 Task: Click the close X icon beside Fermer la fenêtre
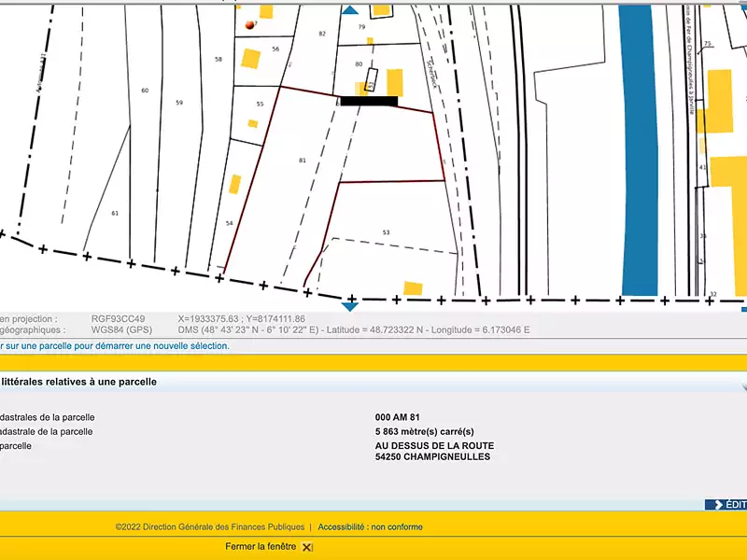pyautogui.click(x=307, y=547)
